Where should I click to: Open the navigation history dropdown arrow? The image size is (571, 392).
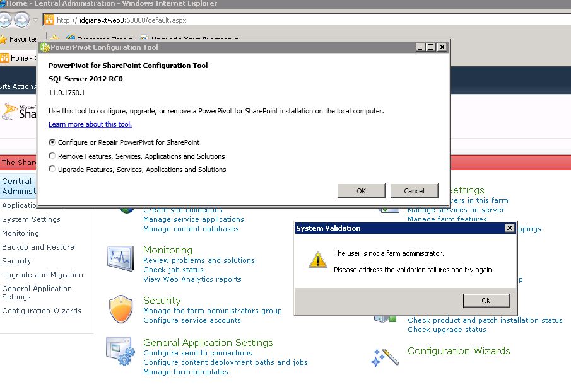pyautogui.click(x=36, y=20)
